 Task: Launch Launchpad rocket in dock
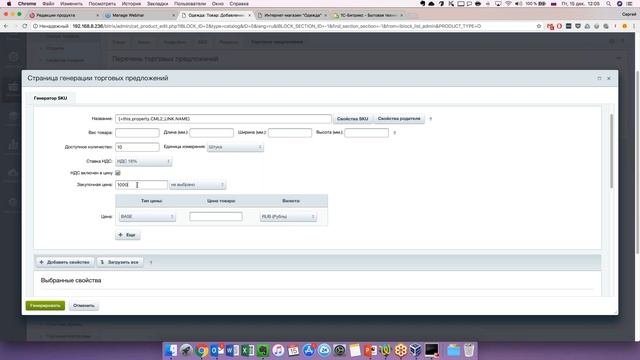[x=186, y=350]
